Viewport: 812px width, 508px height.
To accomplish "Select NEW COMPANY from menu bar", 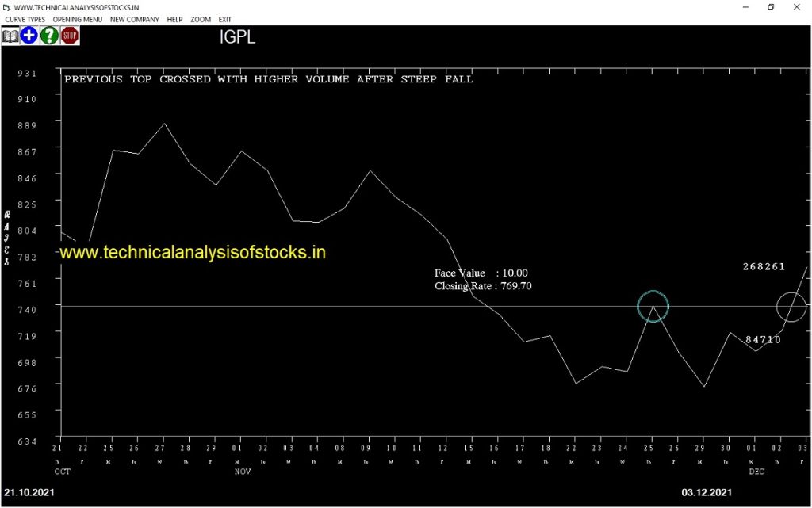I will [134, 19].
